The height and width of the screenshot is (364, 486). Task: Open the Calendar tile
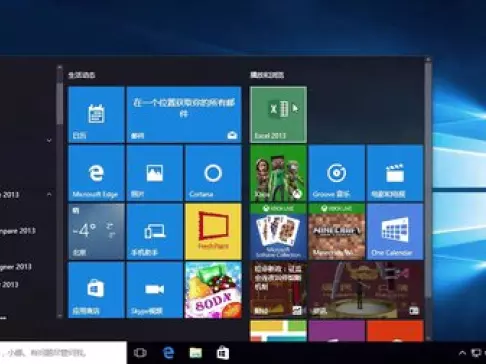point(96,114)
